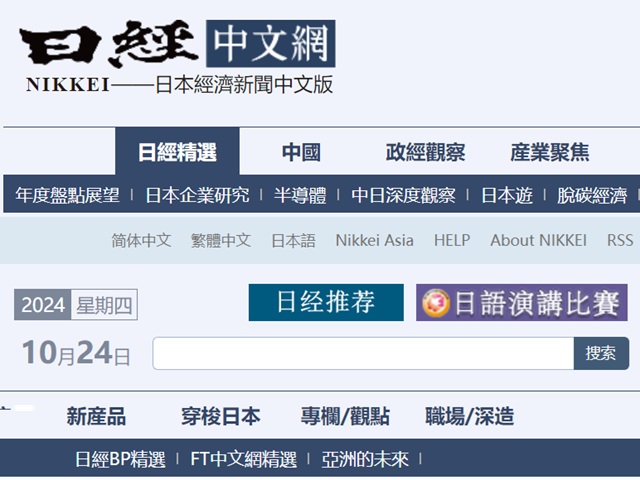640x480 pixels.
Task: Select the 專欄/觀點 menu tab
Action: [x=345, y=416]
